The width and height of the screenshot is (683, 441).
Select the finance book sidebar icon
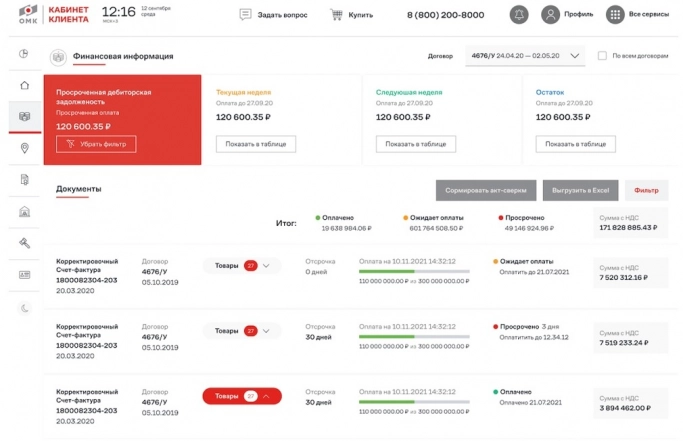(24, 116)
